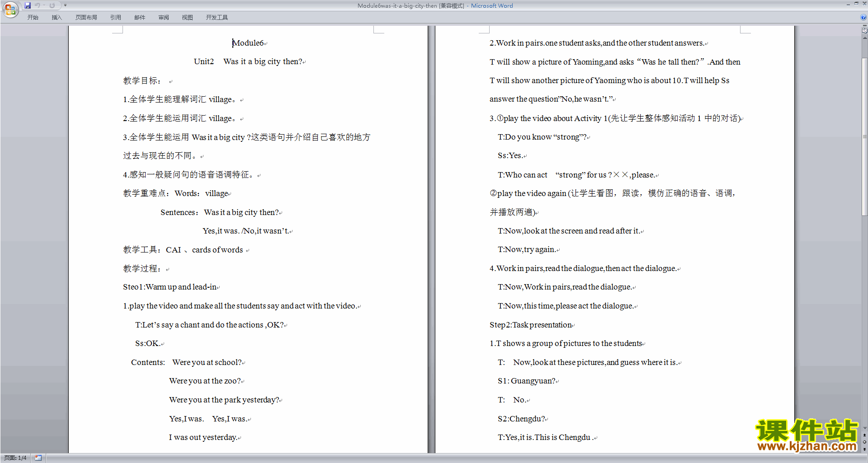
Task: Go to the 视图 ribbon tab
Action: pyautogui.click(x=188, y=18)
